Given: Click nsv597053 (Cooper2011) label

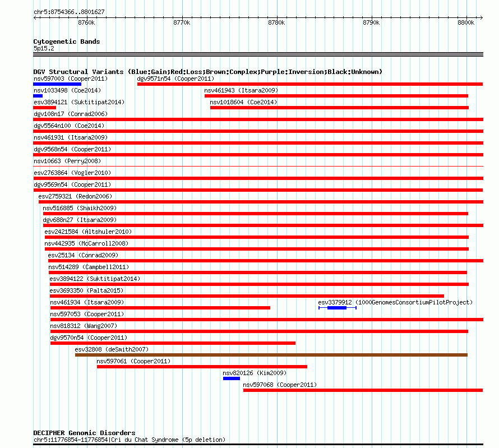Looking at the screenshot, I should (x=87, y=314).
